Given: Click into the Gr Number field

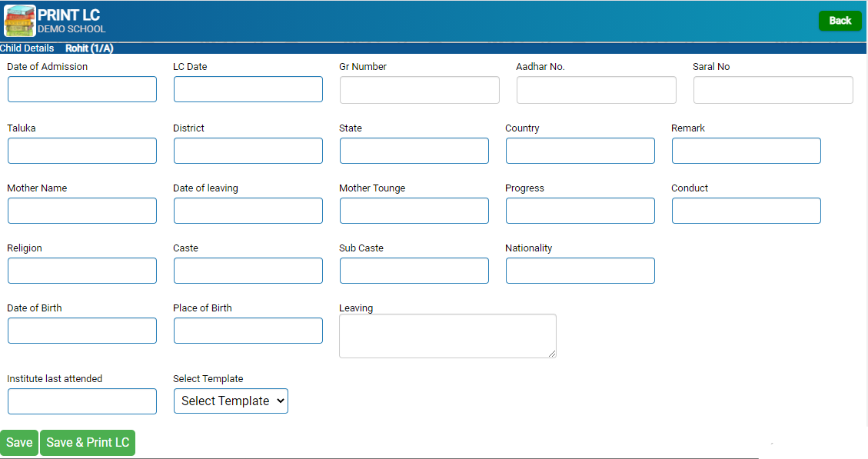Looking at the screenshot, I should tap(420, 90).
